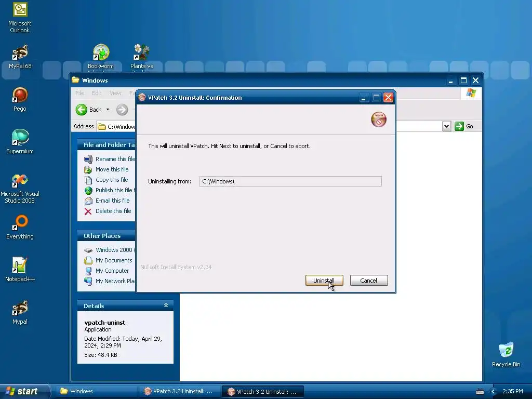Click the Windows flag logo in Explorer
Image resolution: width=532 pixels, height=399 pixels.
coord(471,92)
